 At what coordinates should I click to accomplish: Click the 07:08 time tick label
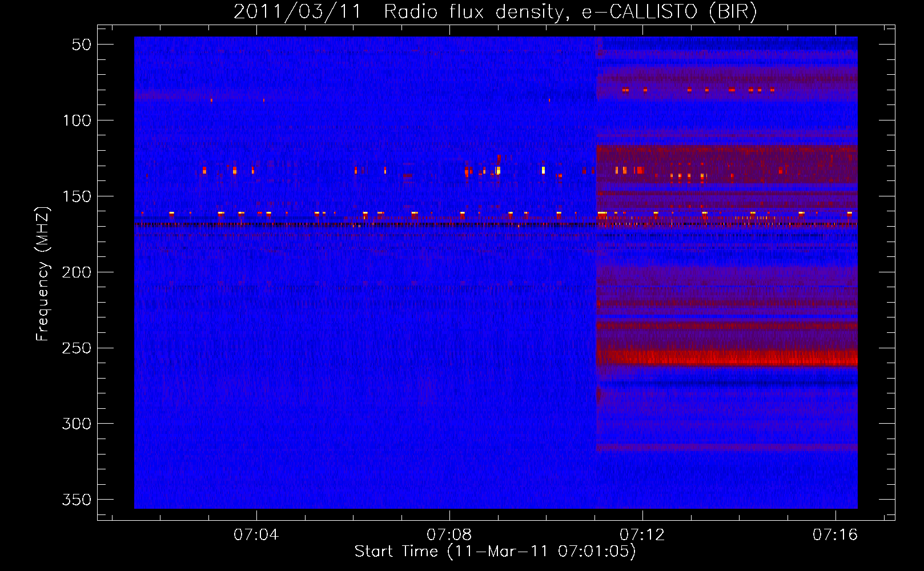pyautogui.click(x=449, y=534)
